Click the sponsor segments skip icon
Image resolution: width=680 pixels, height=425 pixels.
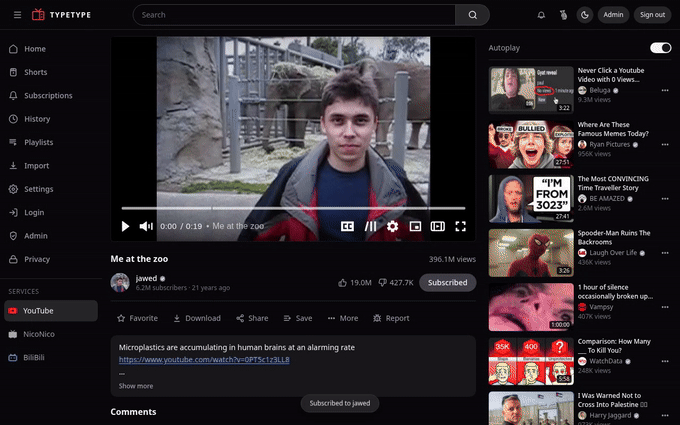370,226
